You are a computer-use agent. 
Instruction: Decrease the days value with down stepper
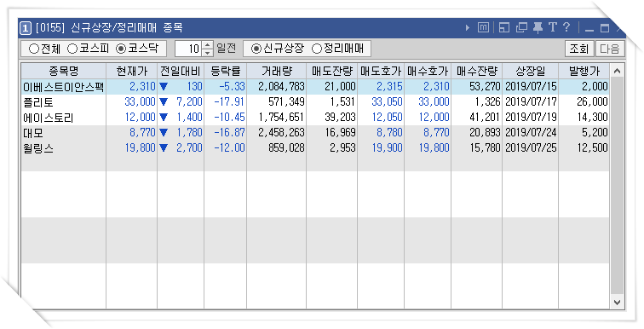[x=208, y=53]
